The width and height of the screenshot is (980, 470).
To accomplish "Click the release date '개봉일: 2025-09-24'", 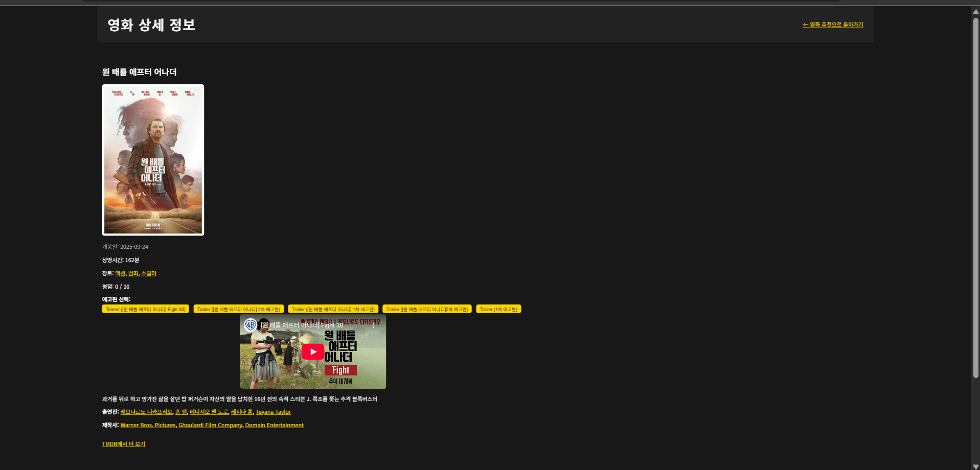I will [x=125, y=247].
